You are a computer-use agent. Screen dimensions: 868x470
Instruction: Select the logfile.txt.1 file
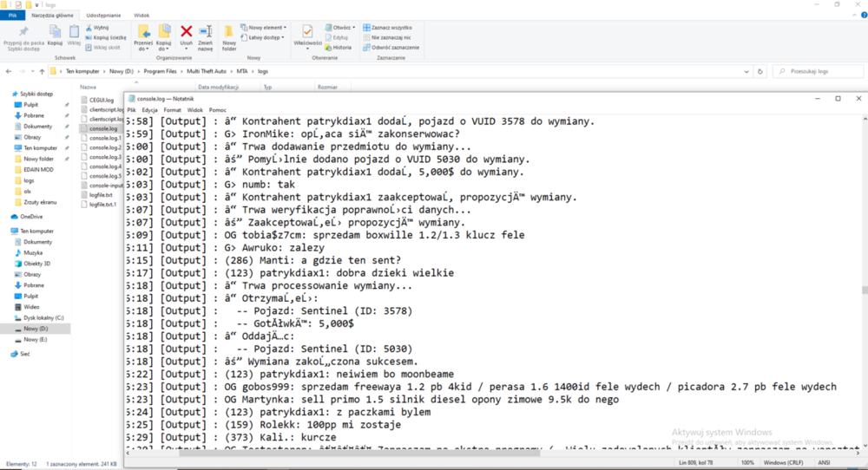point(102,205)
